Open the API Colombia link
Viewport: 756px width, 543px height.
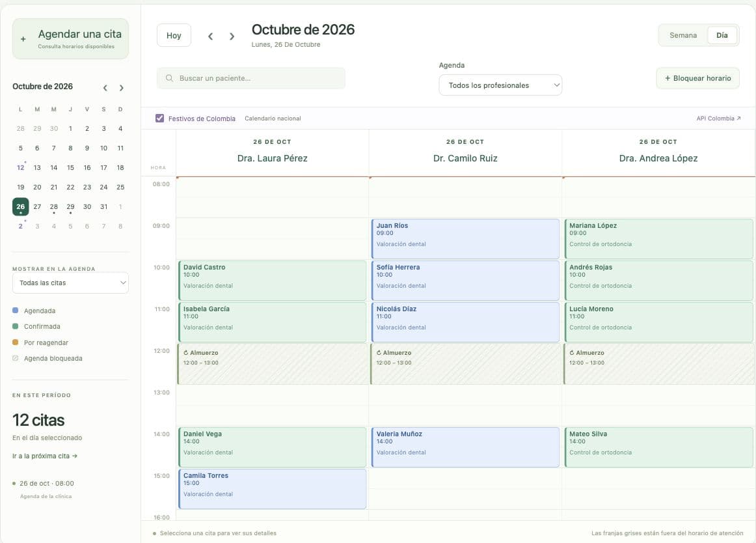click(718, 118)
